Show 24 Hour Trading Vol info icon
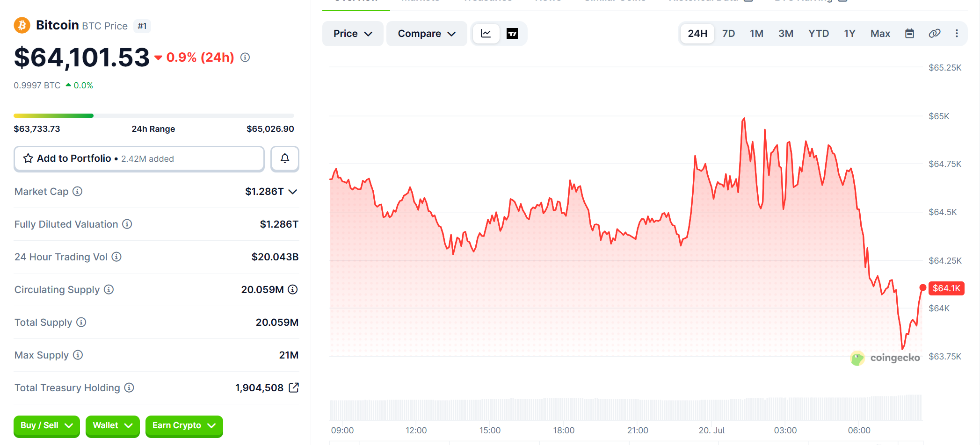The image size is (980, 445). click(x=116, y=257)
